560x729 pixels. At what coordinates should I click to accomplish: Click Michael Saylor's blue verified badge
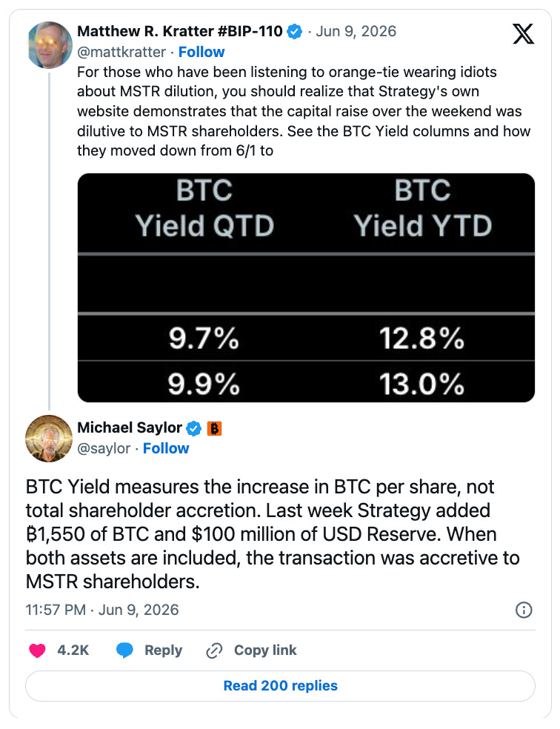coord(193,428)
